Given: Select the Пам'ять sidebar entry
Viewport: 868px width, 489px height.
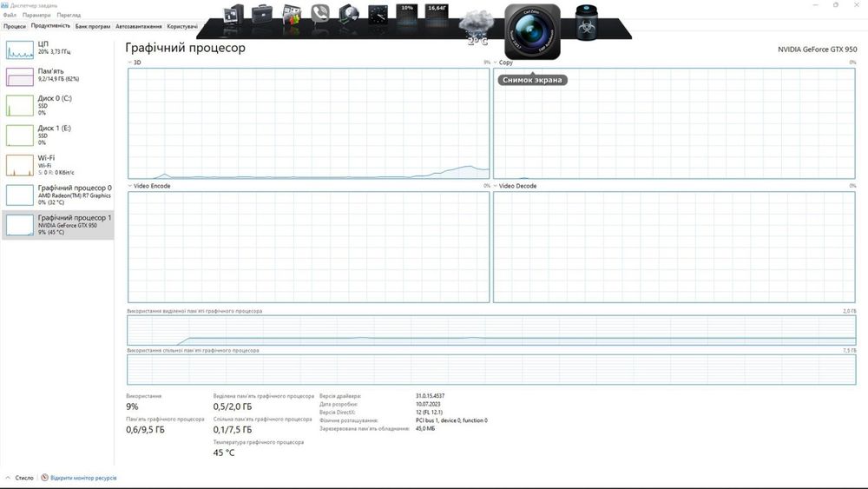Looking at the screenshot, I should pos(57,76).
